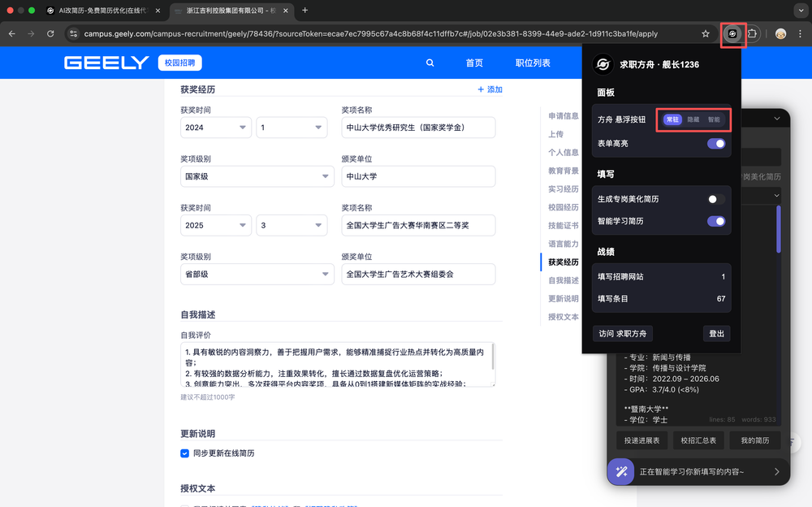The width and height of the screenshot is (812, 507).
Task: Uncheck the 同步更新在线简历 checkbox
Action: (185, 453)
